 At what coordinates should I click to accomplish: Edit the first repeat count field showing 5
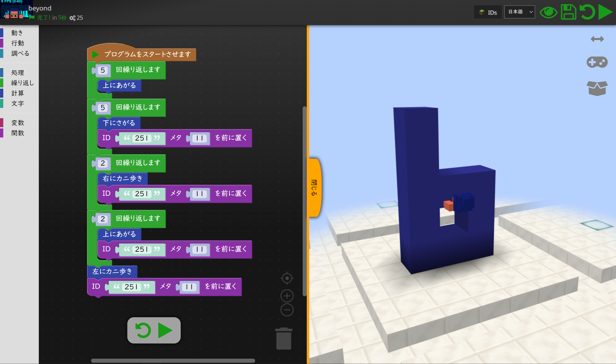[103, 70]
